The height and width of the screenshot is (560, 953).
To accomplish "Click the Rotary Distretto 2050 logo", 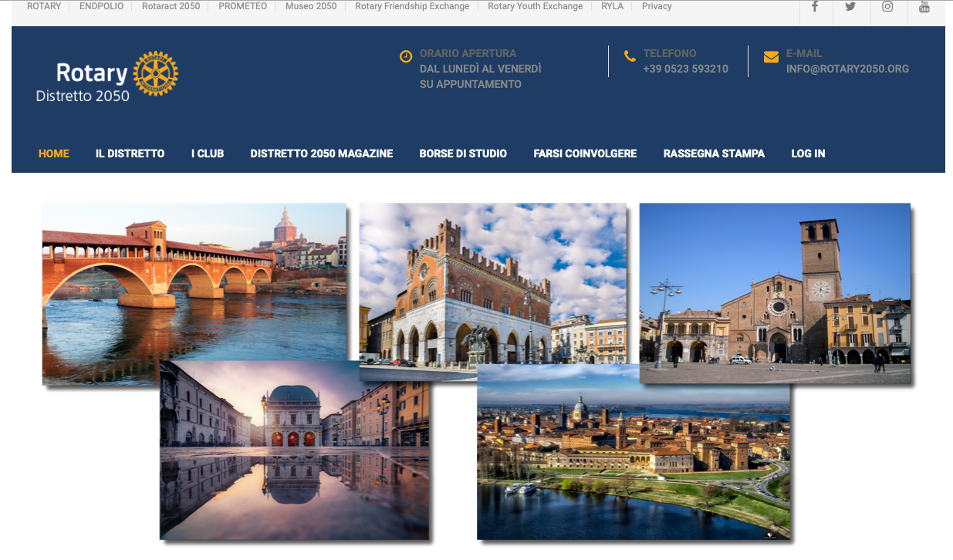I will coord(107,77).
